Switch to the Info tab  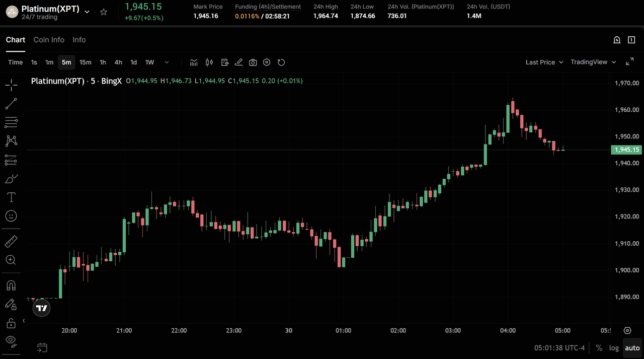tap(79, 40)
